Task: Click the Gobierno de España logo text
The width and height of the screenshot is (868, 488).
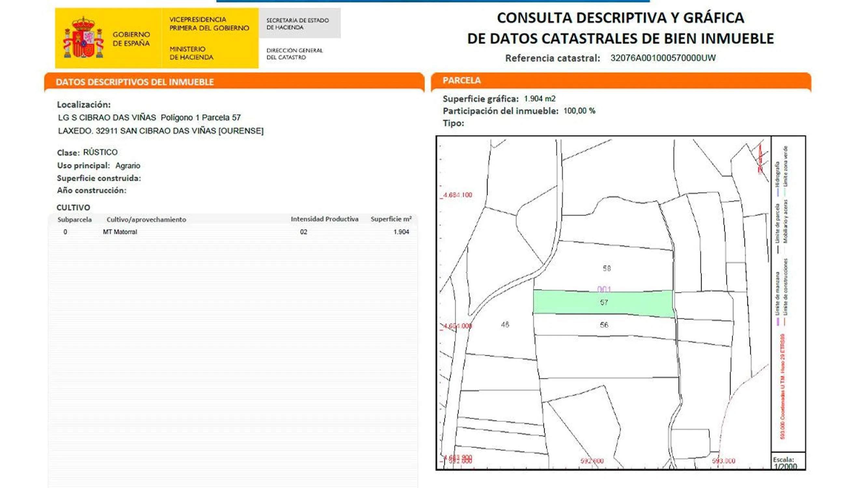Action: (x=131, y=39)
